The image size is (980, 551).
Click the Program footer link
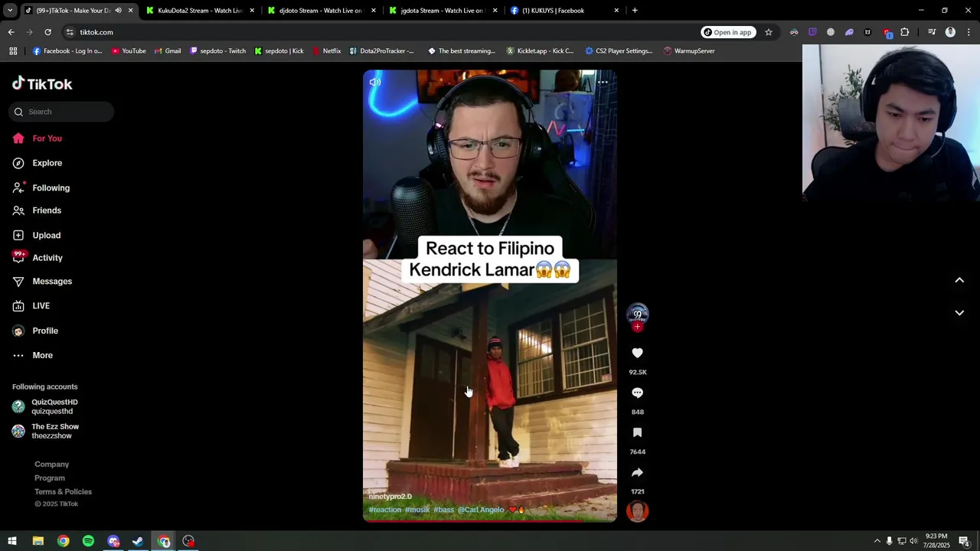tap(50, 478)
